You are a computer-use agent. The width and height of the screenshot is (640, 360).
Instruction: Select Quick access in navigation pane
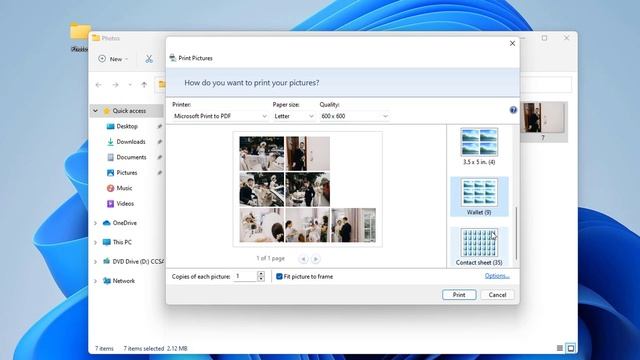[x=129, y=111]
